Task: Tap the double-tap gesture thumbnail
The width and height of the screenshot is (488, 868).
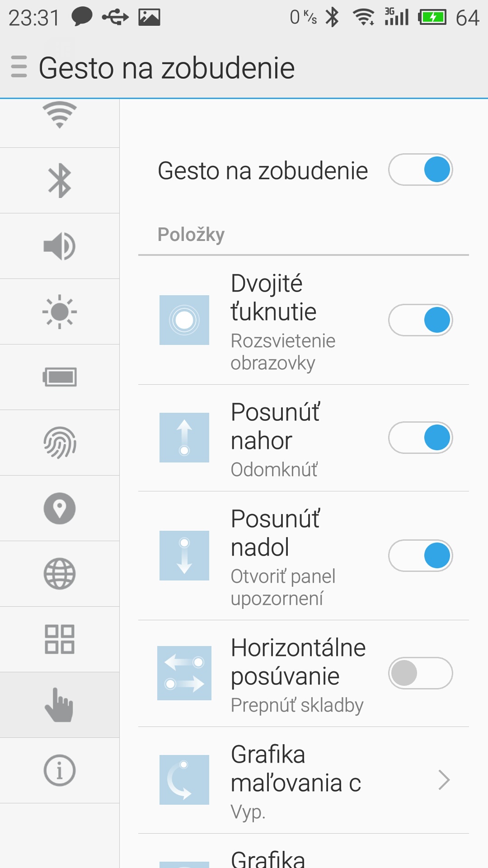Action: tap(184, 320)
